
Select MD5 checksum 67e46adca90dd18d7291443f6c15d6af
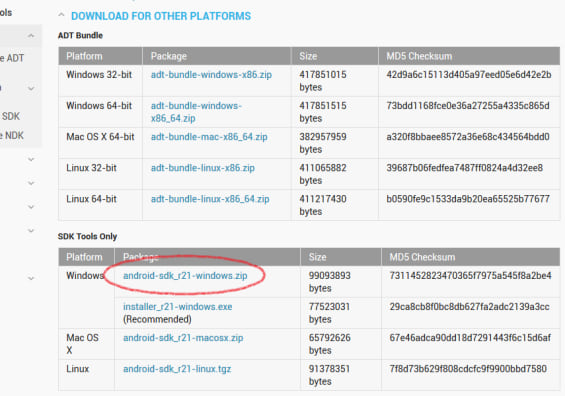tap(470, 338)
